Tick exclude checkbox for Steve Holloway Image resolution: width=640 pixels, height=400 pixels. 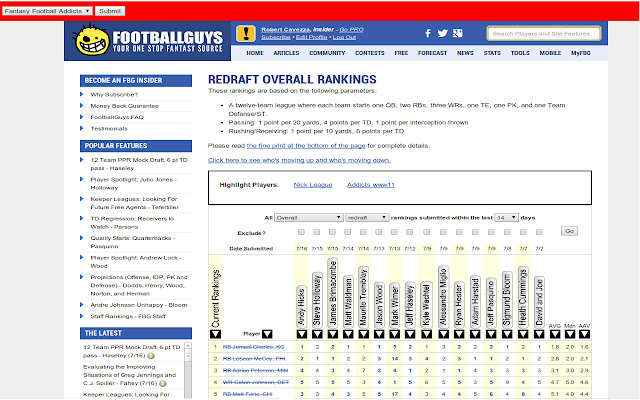click(x=317, y=232)
